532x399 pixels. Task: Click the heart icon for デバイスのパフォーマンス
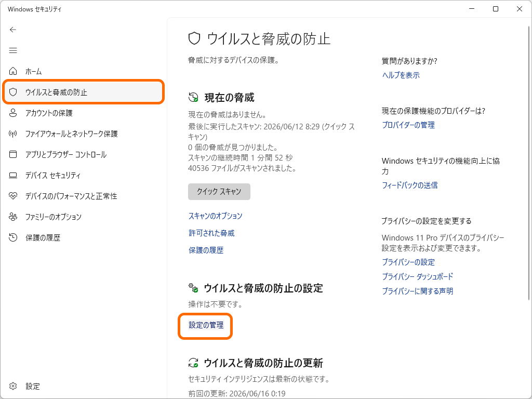click(13, 196)
